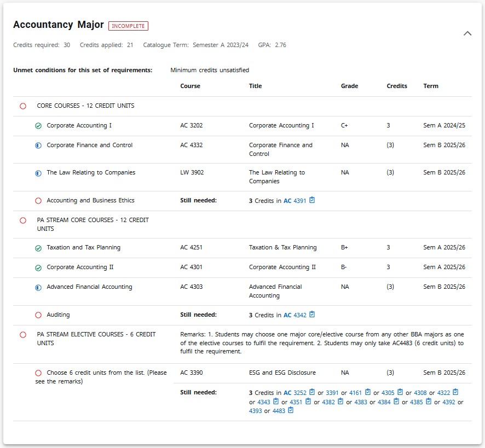The height and width of the screenshot is (448, 485).
Task: Open the 4383 course link
Action: [361, 402]
